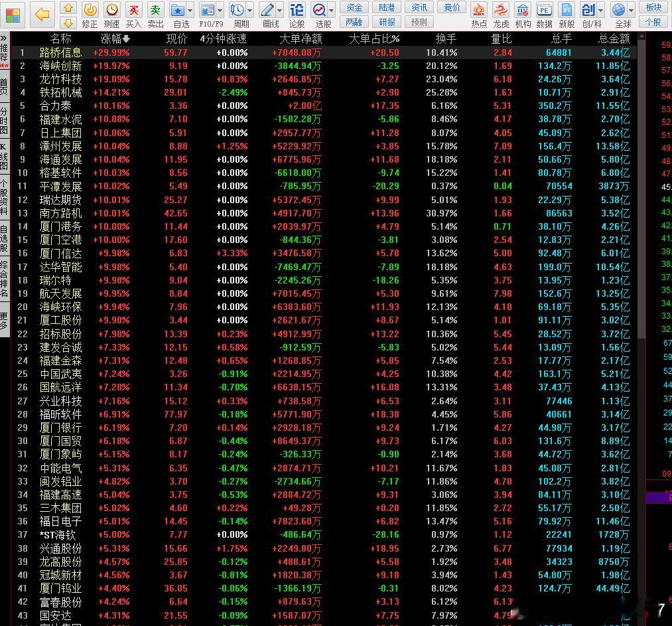Expand the 周期 period dropdown arrow

point(249,11)
